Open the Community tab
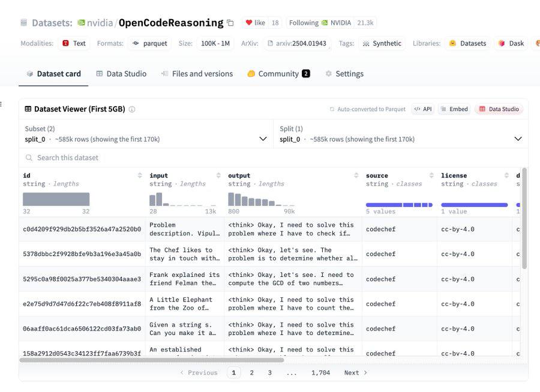The width and height of the screenshot is (540, 392). coord(278,74)
